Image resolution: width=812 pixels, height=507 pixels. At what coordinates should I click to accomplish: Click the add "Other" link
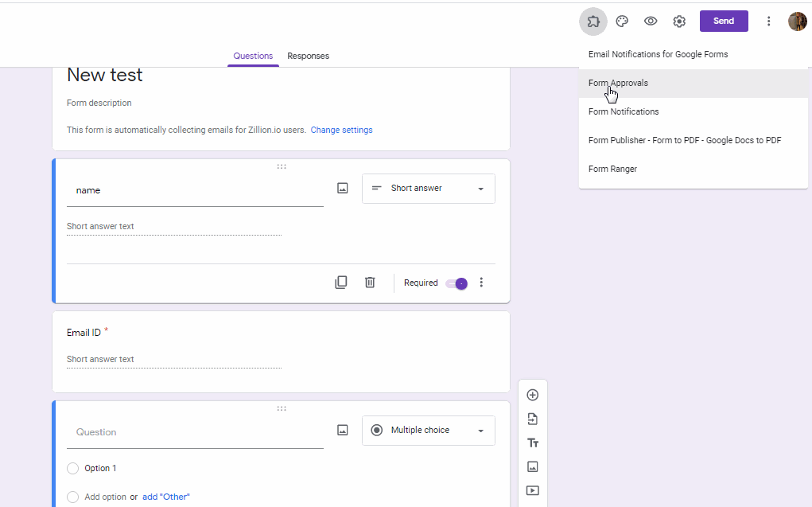click(x=165, y=497)
